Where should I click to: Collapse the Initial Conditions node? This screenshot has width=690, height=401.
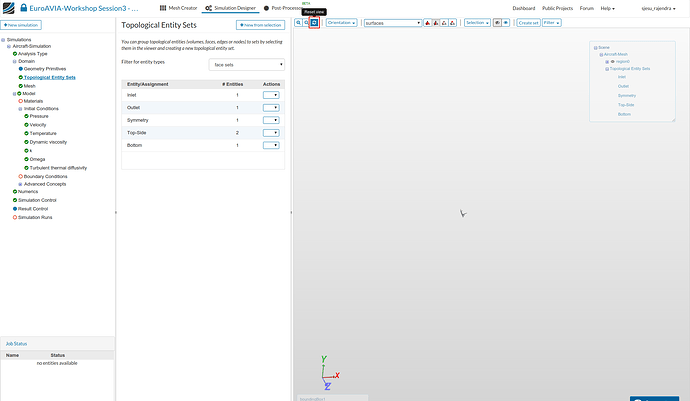click(x=20, y=109)
